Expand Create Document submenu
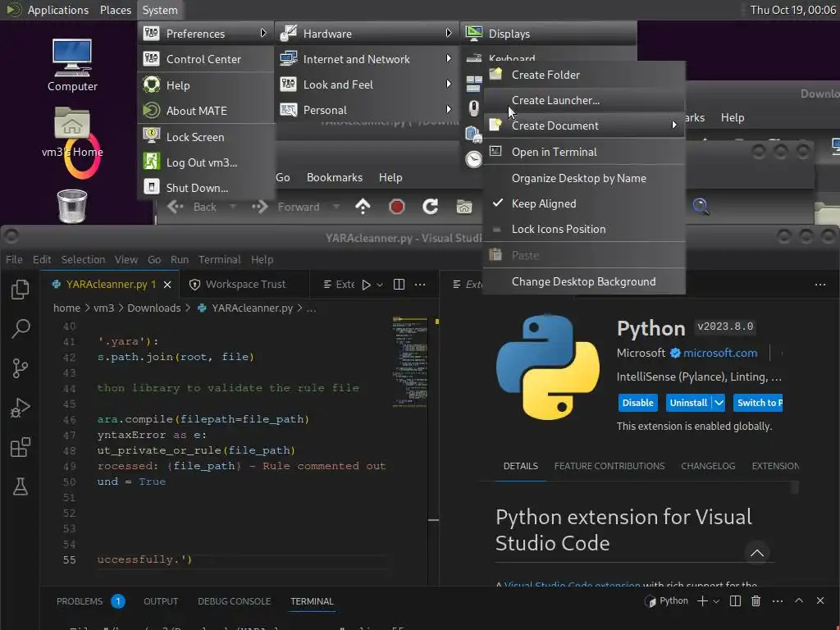Viewport: 840px width, 630px height. pyautogui.click(x=584, y=126)
